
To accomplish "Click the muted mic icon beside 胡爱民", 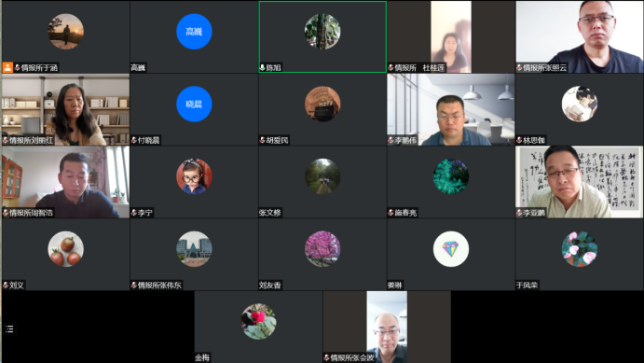I will 263,140.
